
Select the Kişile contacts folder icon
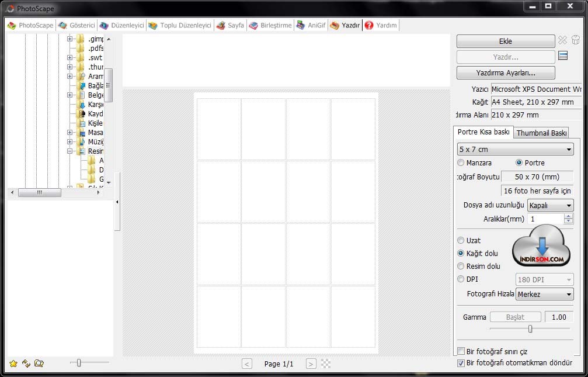(81, 123)
